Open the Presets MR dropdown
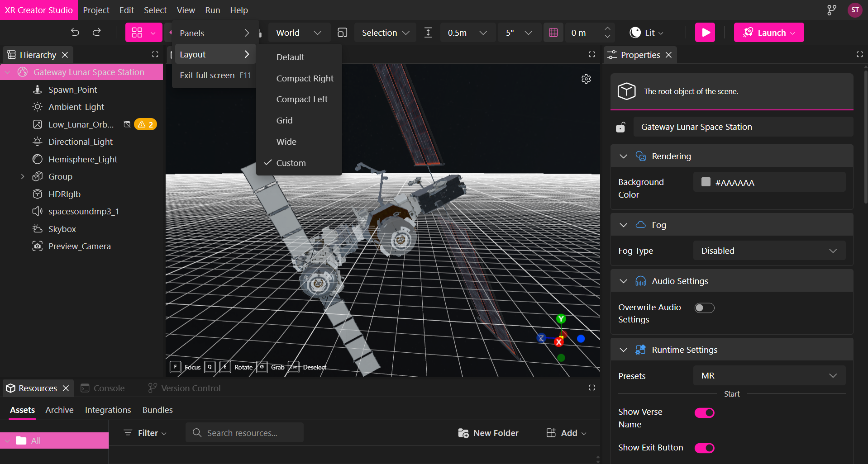This screenshot has height=464, width=868. click(x=769, y=376)
